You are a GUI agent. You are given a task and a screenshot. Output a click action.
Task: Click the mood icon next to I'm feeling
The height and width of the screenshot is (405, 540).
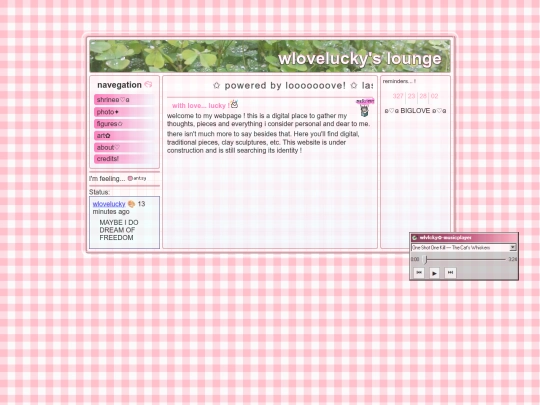[130, 178]
